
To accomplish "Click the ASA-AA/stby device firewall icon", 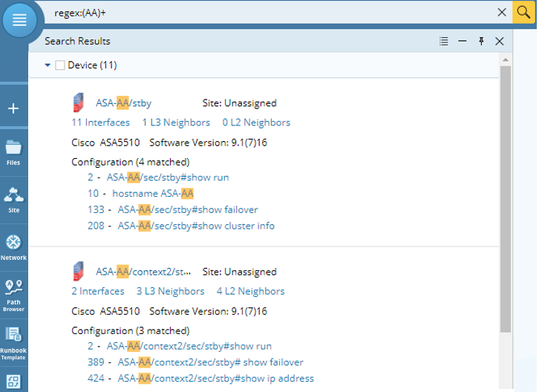I will (x=79, y=102).
